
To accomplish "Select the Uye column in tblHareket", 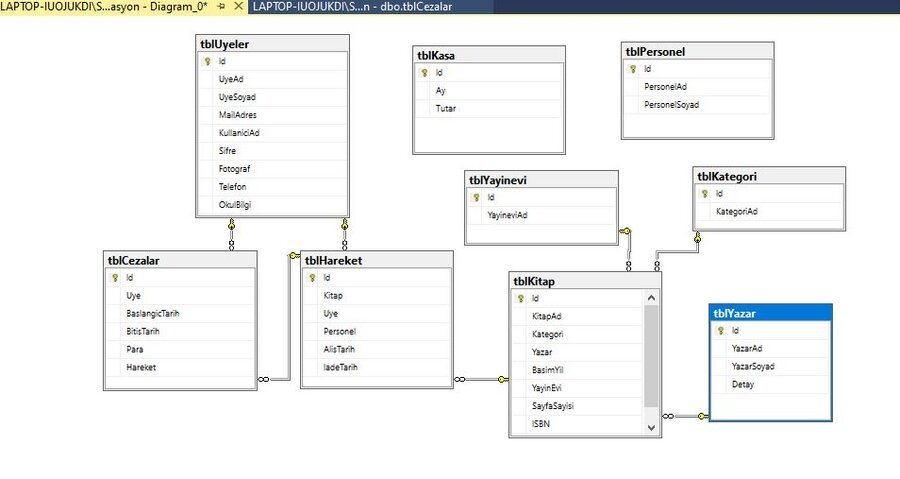I will tap(377, 313).
